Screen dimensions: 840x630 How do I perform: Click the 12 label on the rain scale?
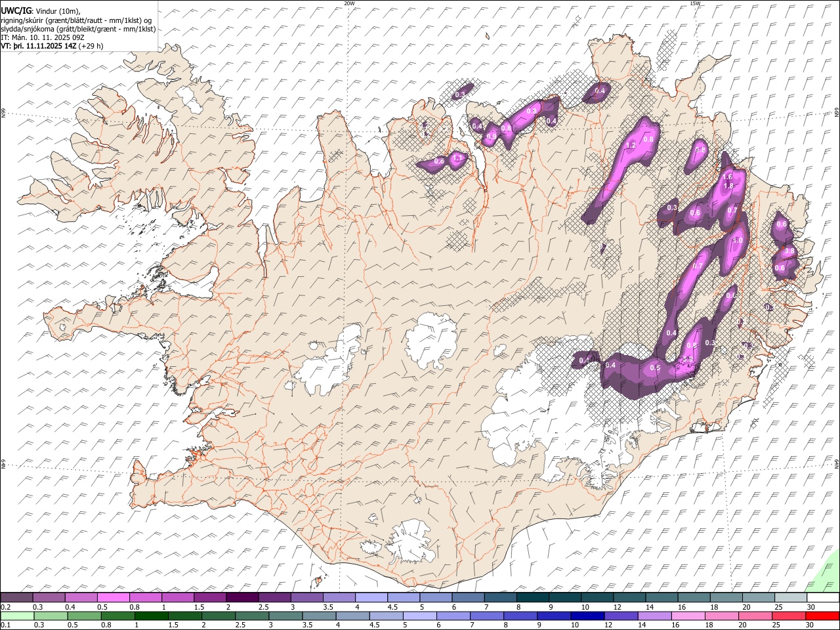[608, 625]
